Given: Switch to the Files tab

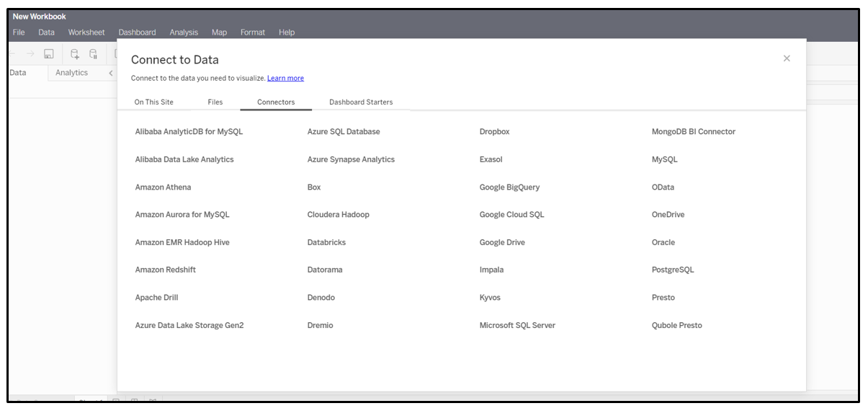Looking at the screenshot, I should coord(215,102).
